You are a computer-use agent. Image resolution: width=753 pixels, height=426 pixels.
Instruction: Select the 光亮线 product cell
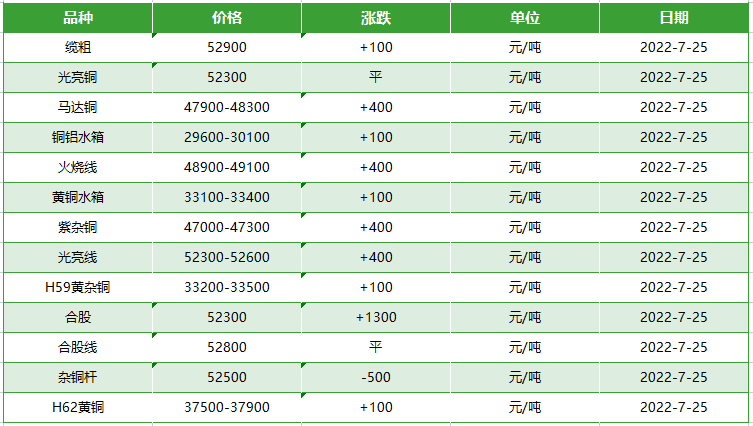(78, 258)
